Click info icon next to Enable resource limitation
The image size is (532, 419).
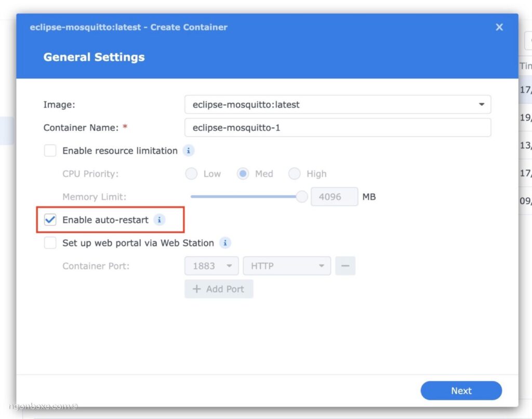tap(188, 151)
